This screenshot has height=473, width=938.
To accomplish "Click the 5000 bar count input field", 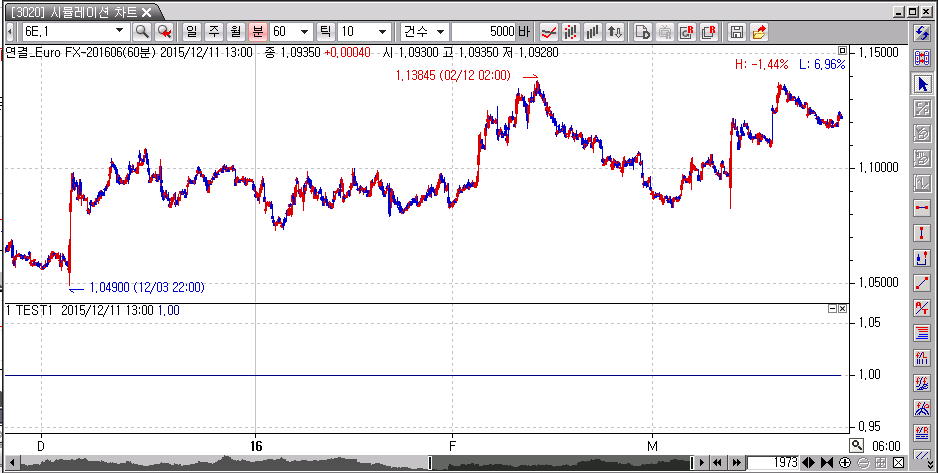I will point(483,32).
